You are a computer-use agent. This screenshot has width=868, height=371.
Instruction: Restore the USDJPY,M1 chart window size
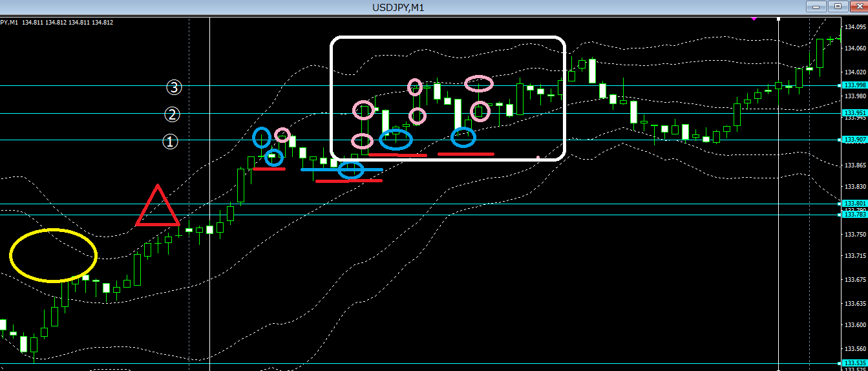(838, 6)
